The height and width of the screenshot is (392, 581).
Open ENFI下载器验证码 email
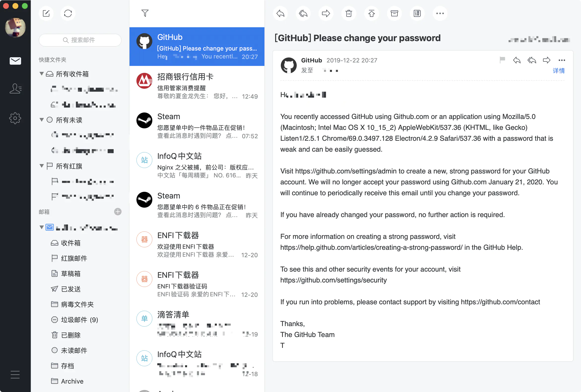(x=197, y=284)
